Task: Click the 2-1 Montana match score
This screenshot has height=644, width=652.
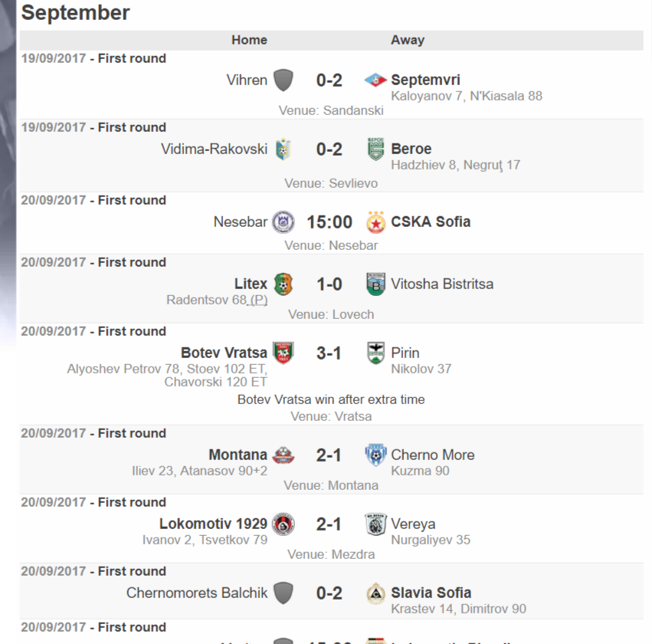Action: [x=329, y=455]
